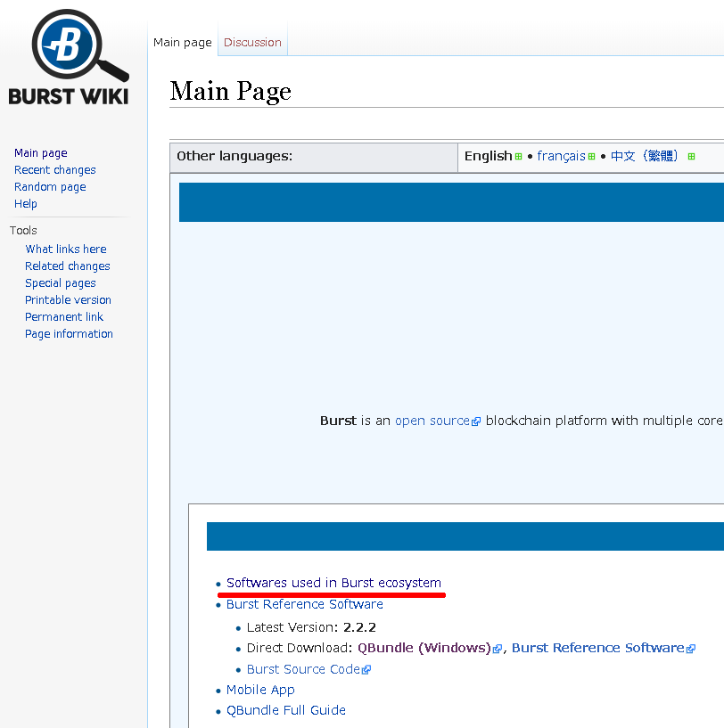Open Page information link

tap(69, 334)
